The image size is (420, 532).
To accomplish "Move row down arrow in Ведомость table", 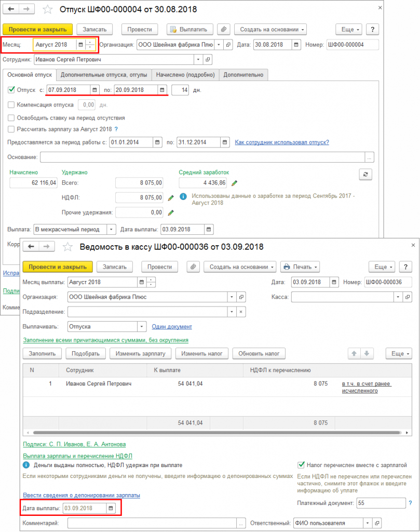I will click(367, 353).
